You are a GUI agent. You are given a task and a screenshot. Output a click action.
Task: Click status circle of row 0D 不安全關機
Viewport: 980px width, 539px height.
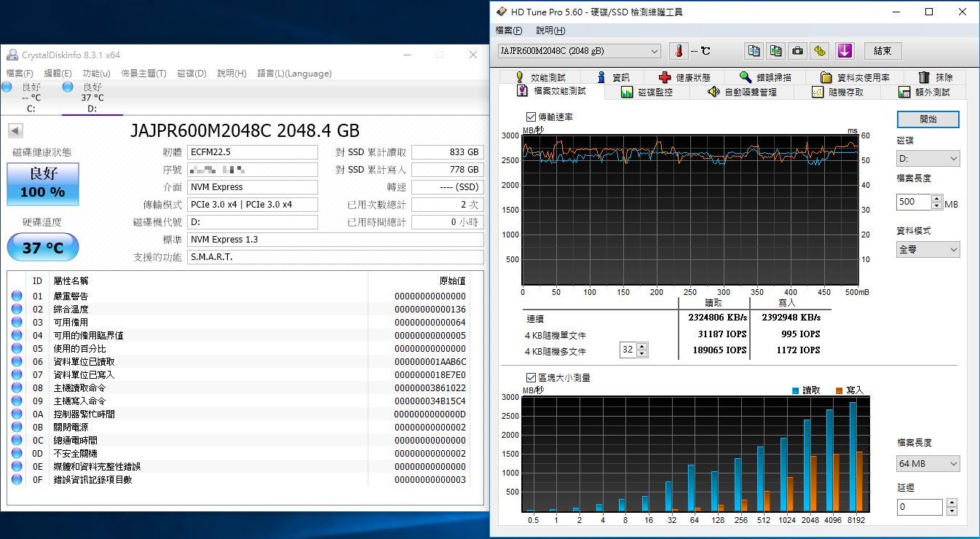click(17, 454)
